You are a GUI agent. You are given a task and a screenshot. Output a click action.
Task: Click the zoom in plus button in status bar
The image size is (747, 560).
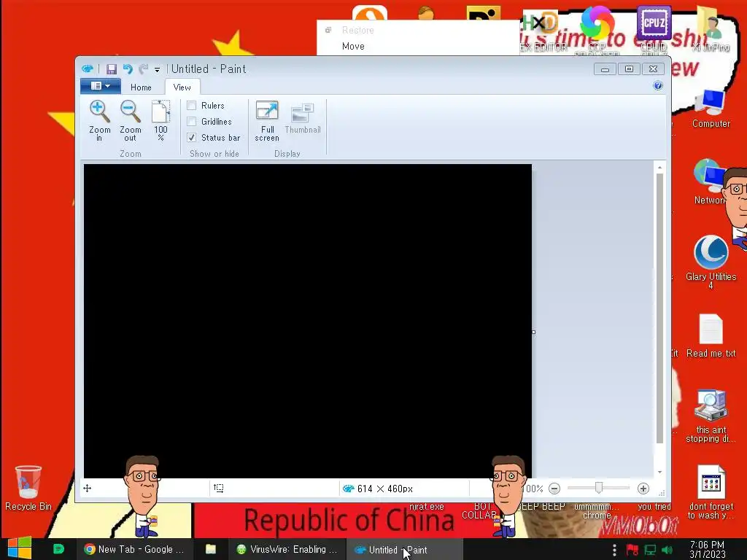(x=643, y=489)
